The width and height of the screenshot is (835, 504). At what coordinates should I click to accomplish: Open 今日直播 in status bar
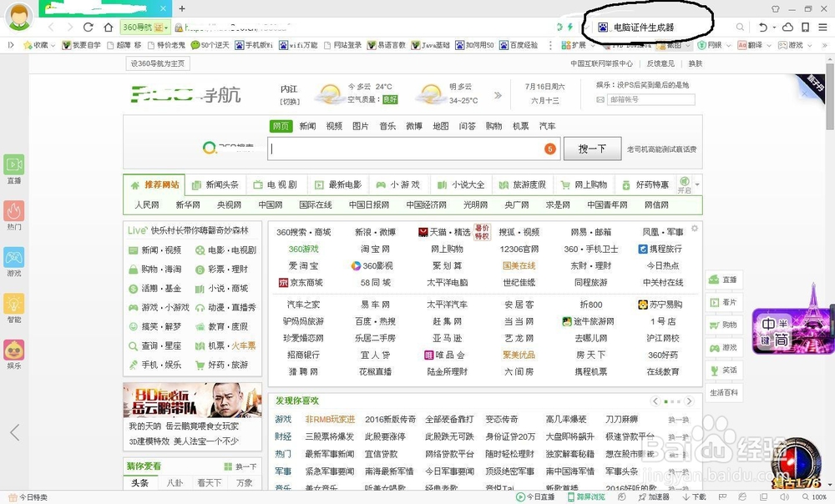[535, 497]
